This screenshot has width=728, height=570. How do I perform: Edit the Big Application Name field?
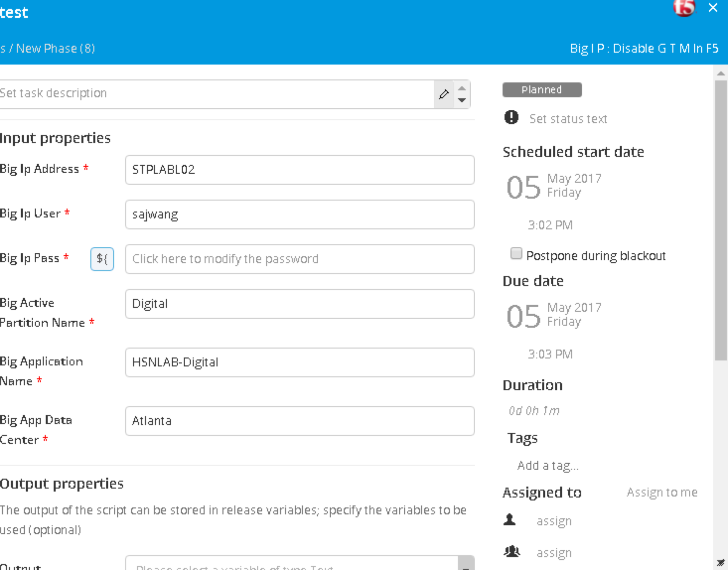(299, 362)
